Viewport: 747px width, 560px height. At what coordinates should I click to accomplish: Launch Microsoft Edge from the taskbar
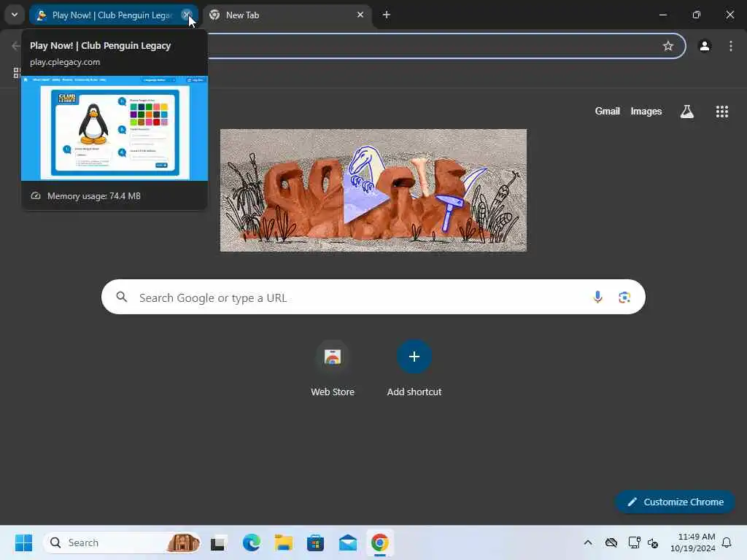[x=251, y=542]
